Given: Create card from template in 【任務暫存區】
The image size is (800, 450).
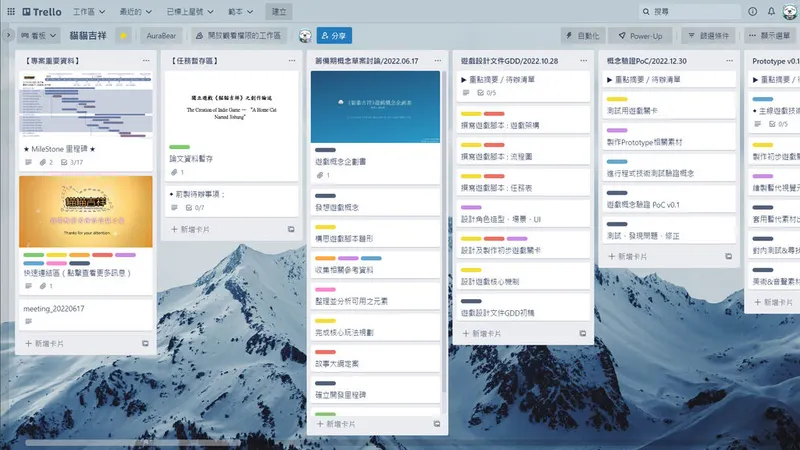Looking at the screenshot, I should (291, 230).
